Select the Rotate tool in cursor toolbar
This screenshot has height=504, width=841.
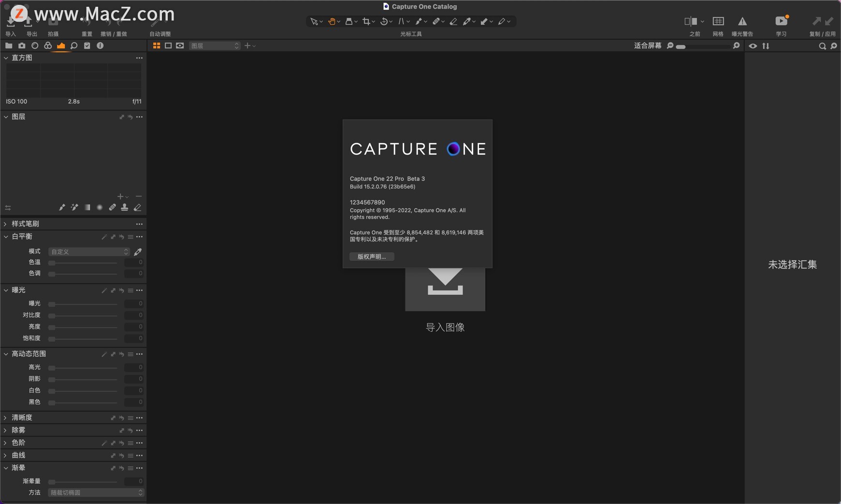point(384,21)
